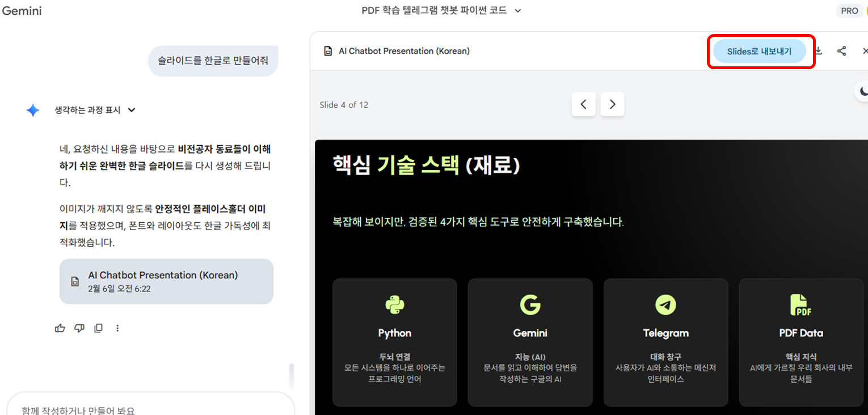The image size is (868, 415).
Task: Click the slide heading 핵심 기술 스택 (재료)
Action: click(426, 165)
